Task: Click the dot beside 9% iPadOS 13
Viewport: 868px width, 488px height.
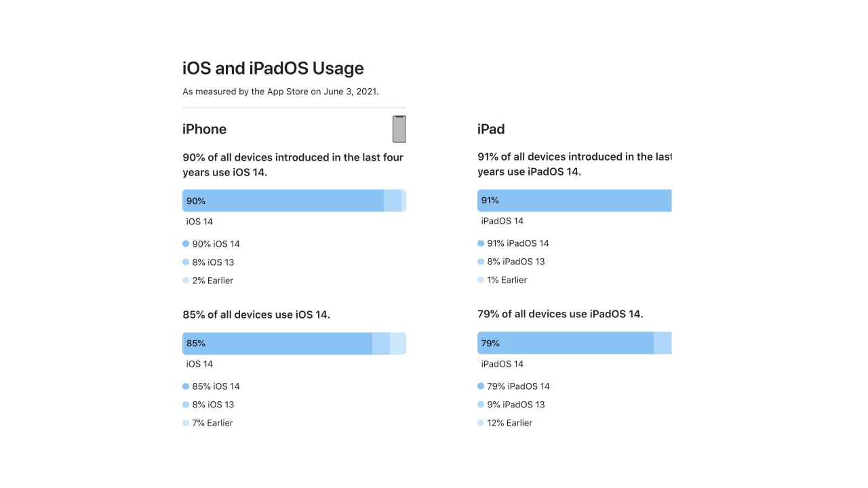Action: (481, 405)
